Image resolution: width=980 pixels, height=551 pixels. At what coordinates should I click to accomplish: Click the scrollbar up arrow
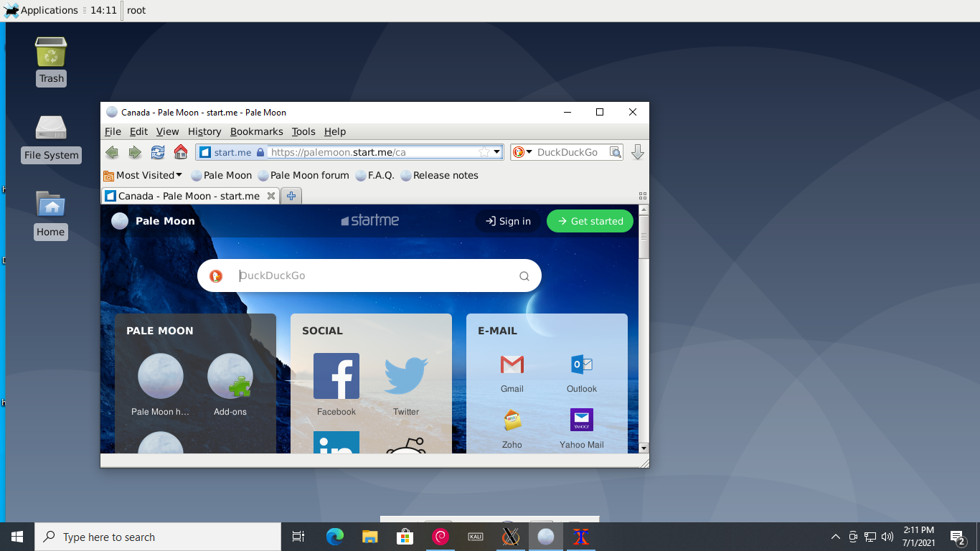coord(644,210)
